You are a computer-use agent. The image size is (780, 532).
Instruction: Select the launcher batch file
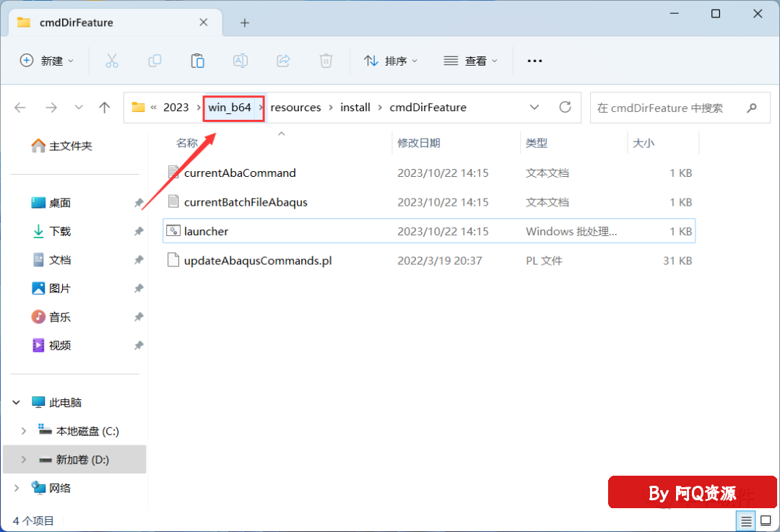(206, 231)
